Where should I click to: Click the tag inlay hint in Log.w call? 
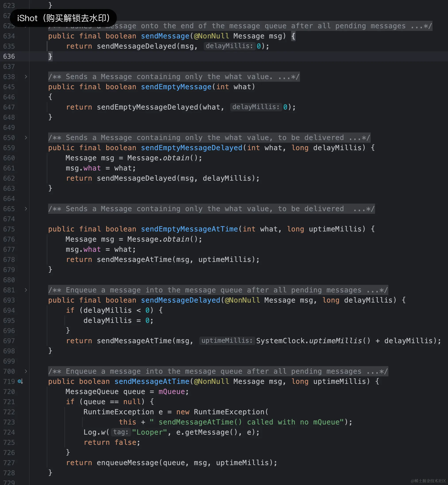pos(121,432)
